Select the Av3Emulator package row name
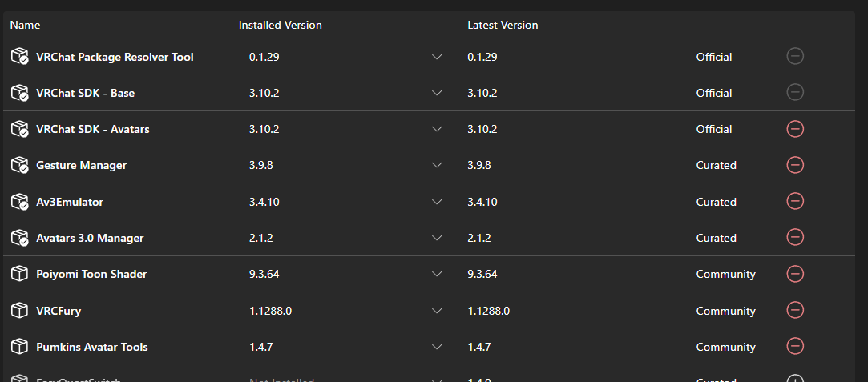 pos(70,202)
